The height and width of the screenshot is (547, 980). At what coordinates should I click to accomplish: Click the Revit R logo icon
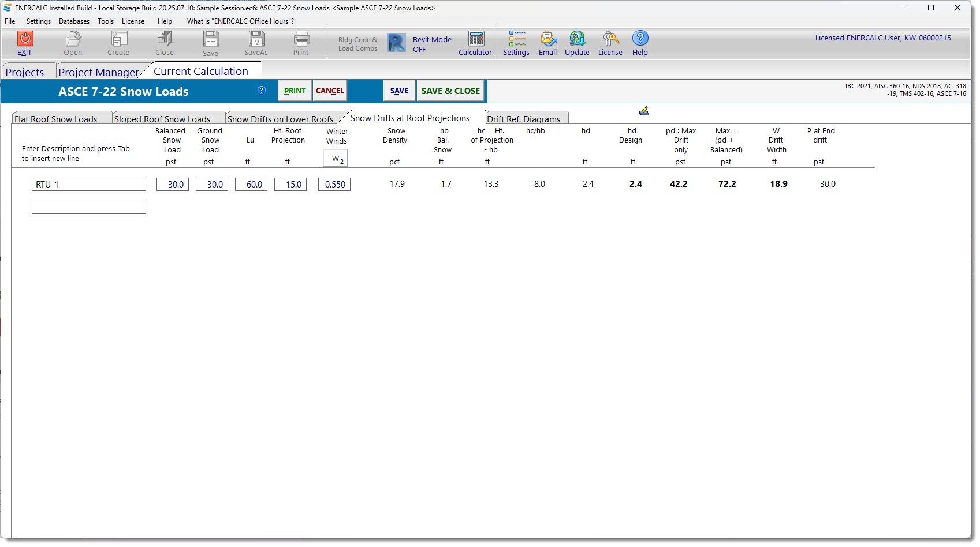click(x=397, y=43)
